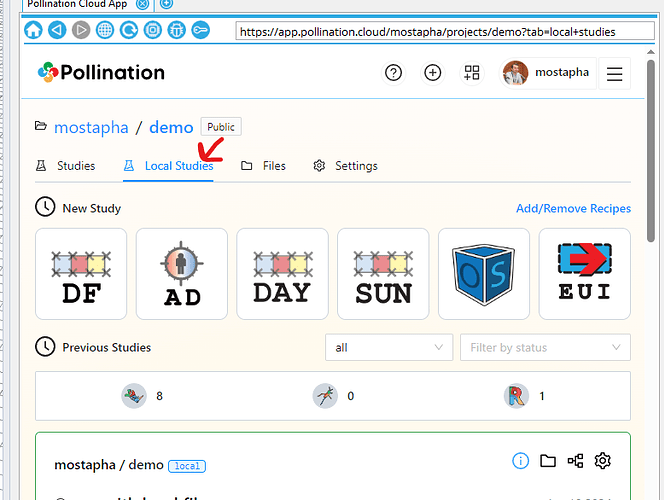This screenshot has height=500, width=664.
Task: Open the help question mark icon
Action: point(393,73)
